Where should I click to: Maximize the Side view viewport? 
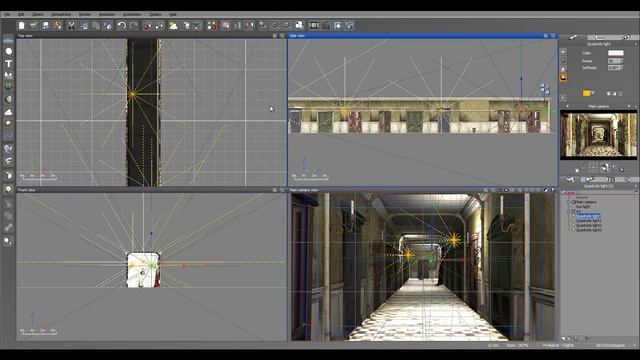[553, 36]
